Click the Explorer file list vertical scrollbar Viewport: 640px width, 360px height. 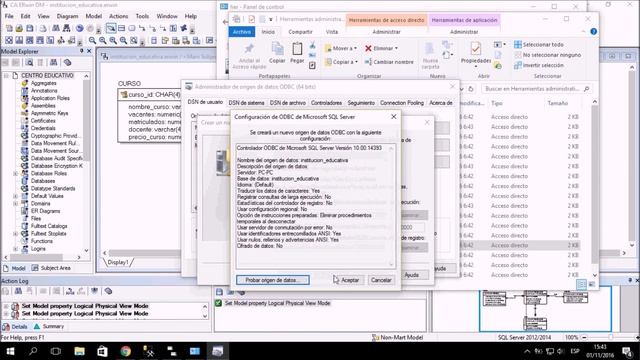tap(595, 188)
